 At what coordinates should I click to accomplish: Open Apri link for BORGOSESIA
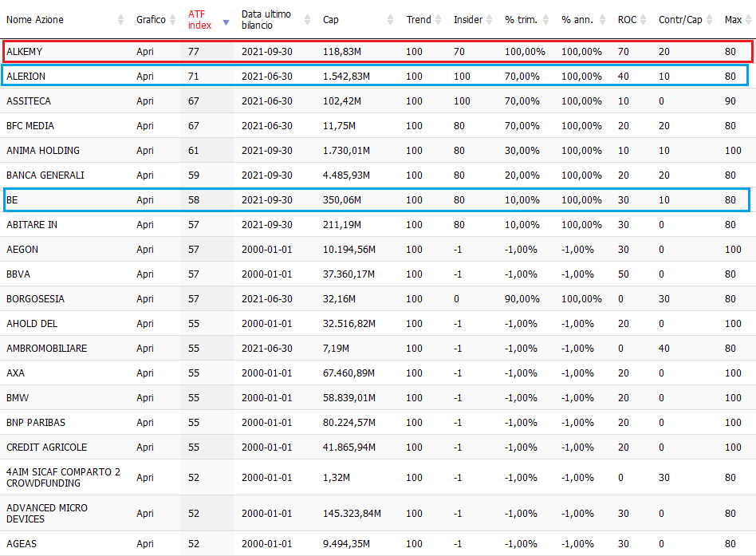(145, 299)
